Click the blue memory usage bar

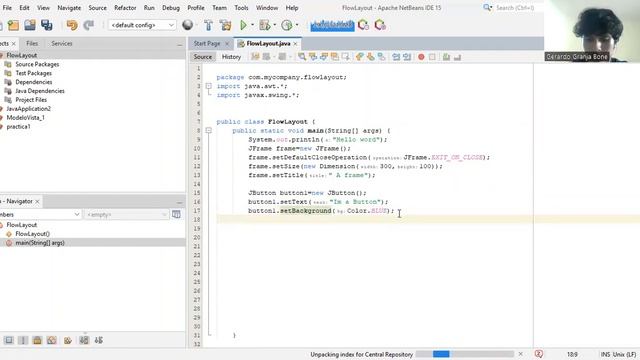[x=332, y=25]
